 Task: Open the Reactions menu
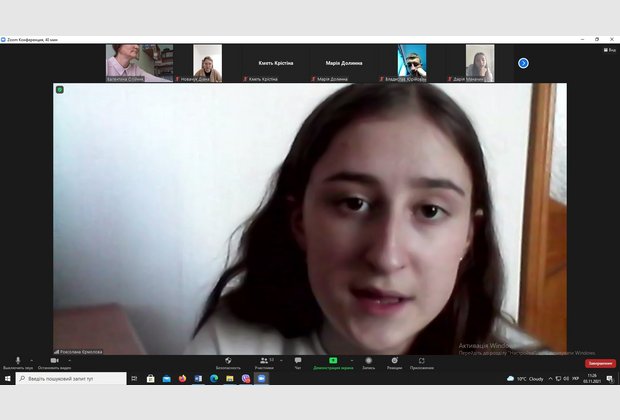point(394,361)
